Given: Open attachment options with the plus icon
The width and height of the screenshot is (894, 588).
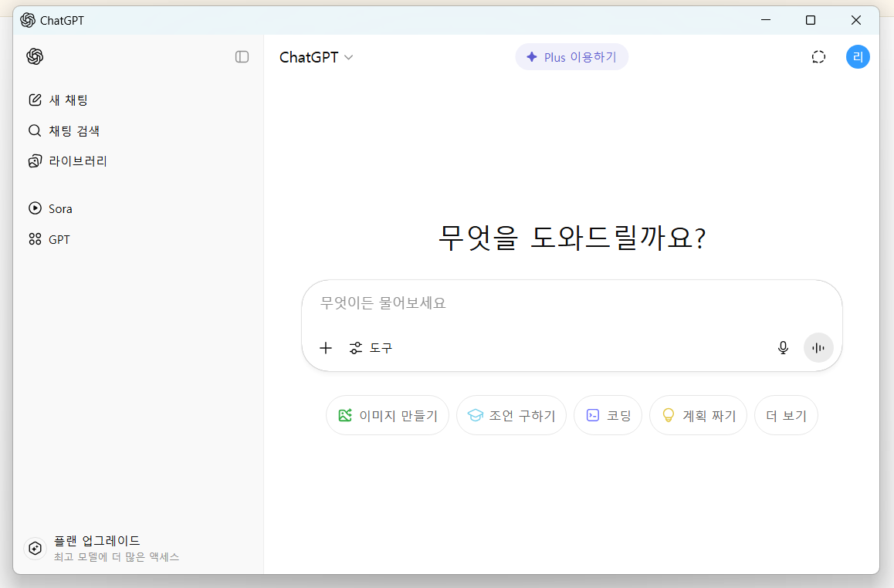Looking at the screenshot, I should tap(325, 348).
